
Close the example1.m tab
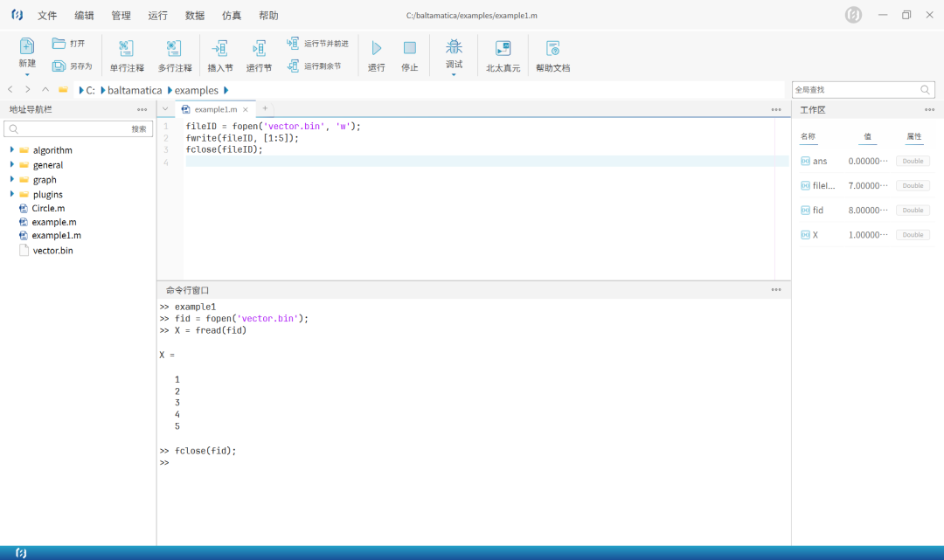tap(246, 109)
